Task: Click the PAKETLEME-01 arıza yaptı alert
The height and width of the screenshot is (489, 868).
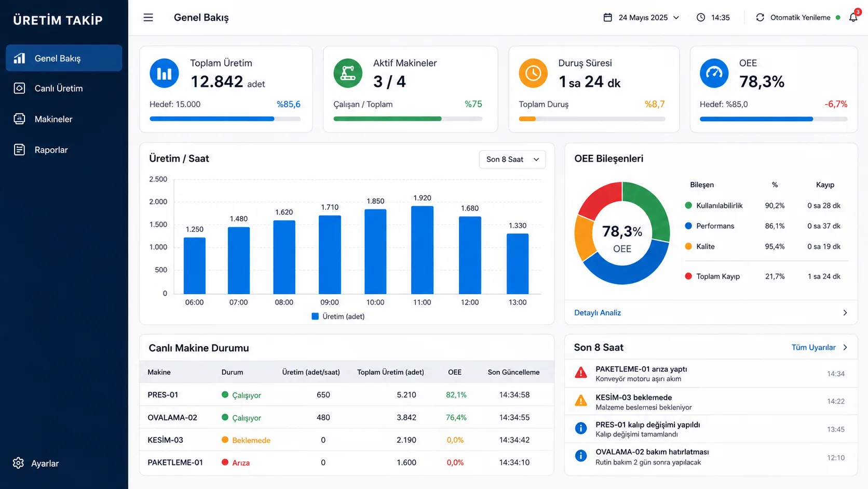Action: point(711,373)
